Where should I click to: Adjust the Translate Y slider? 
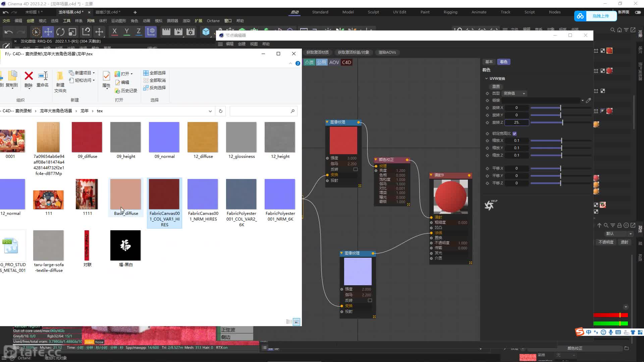561,176
